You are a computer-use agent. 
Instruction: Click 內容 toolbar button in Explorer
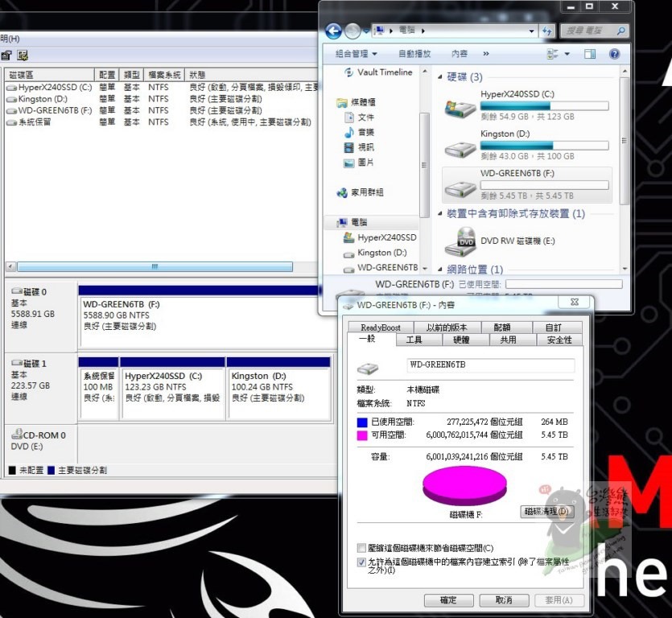click(460, 54)
